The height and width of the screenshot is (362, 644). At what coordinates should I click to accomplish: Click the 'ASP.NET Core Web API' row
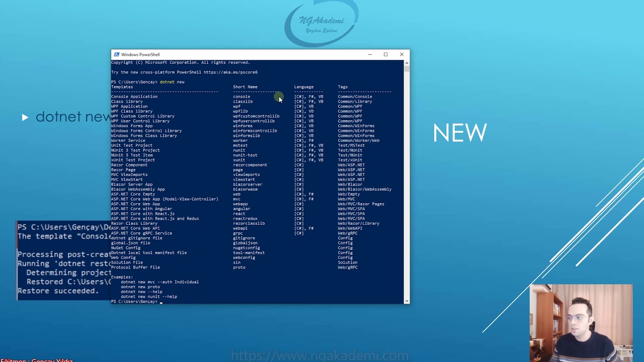point(251,228)
